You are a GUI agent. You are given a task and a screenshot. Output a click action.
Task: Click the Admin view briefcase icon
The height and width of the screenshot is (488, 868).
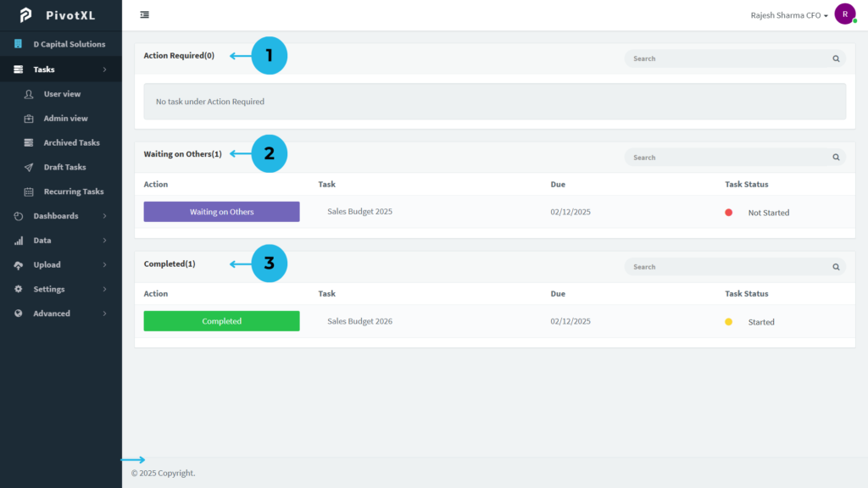pyautogui.click(x=29, y=119)
